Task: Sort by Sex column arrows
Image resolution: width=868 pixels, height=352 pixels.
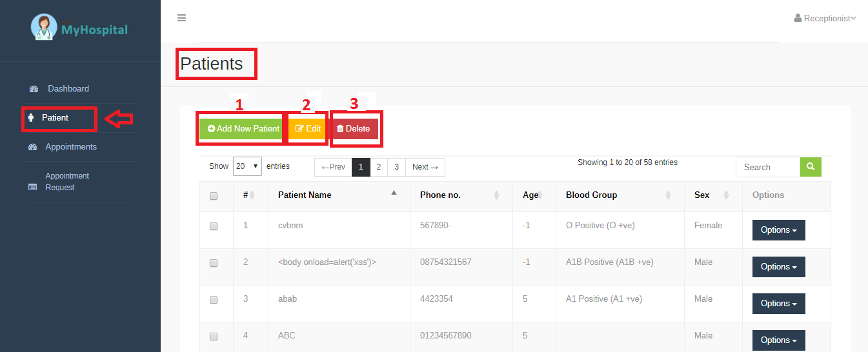Action: [726, 195]
